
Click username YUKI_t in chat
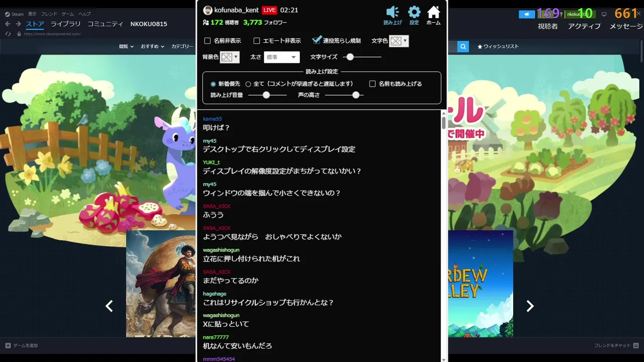(x=211, y=162)
